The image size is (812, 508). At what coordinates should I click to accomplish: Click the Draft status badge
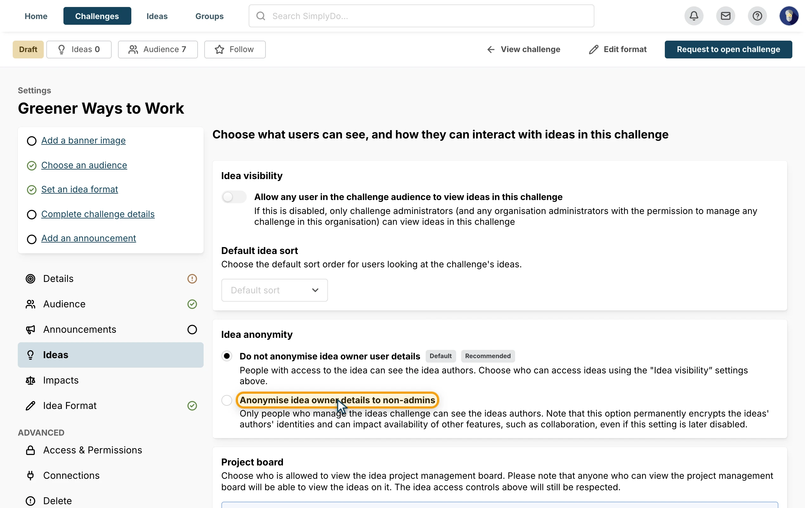coord(28,50)
